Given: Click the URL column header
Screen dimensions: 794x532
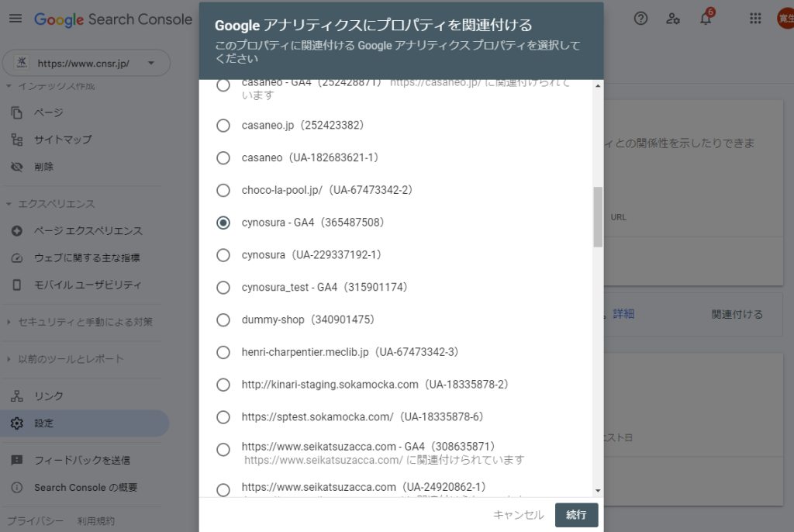Looking at the screenshot, I should (618, 217).
